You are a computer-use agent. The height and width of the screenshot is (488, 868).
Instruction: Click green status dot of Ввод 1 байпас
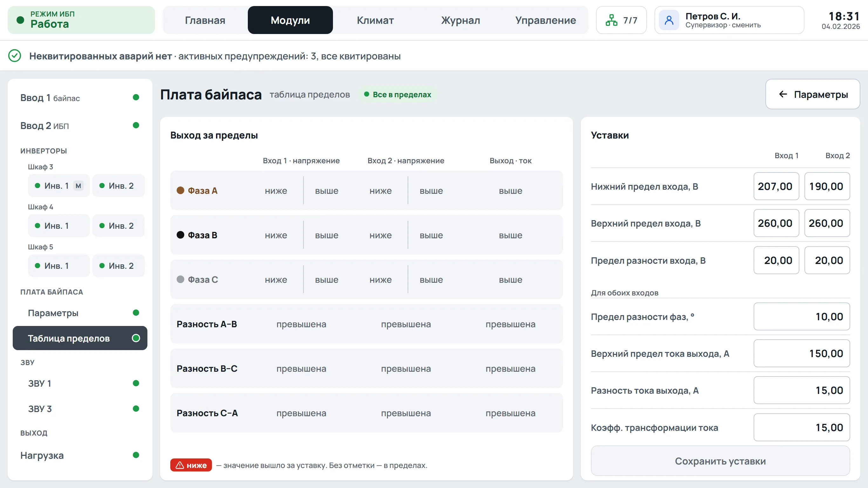click(x=136, y=98)
